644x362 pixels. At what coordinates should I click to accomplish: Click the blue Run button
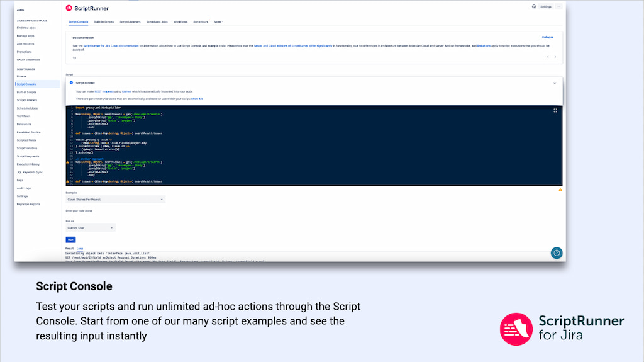[x=70, y=239]
